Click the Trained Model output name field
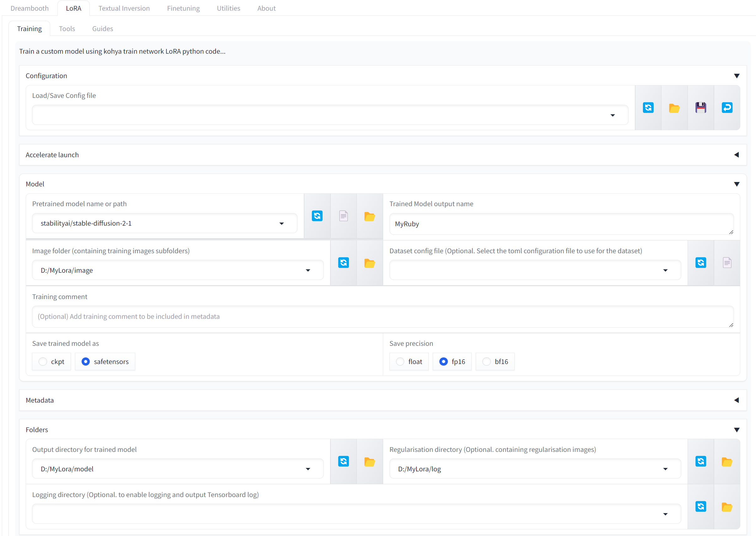This screenshot has height=536, width=756. [x=561, y=224]
